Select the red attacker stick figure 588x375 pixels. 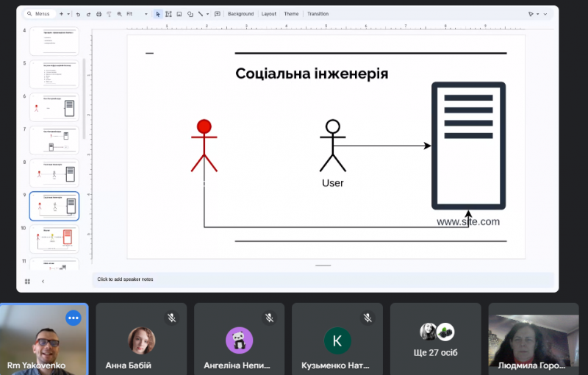pyautogui.click(x=204, y=146)
